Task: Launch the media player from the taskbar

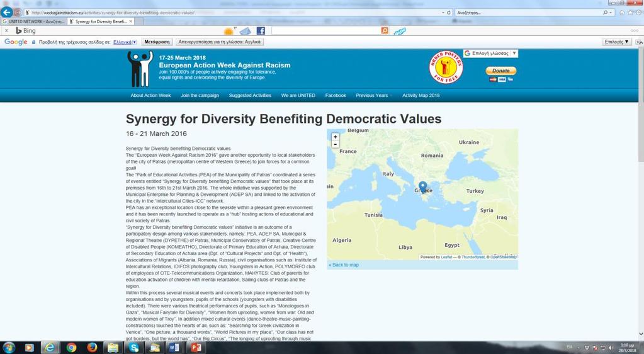Action: [x=29, y=348]
